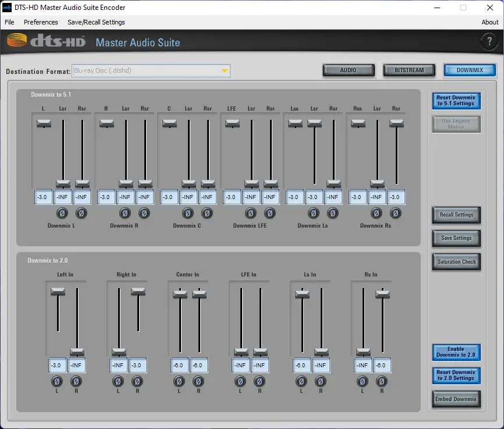Toggle phase invert for Downmix LFE Lsr
This screenshot has height=429, width=504.
251,213
